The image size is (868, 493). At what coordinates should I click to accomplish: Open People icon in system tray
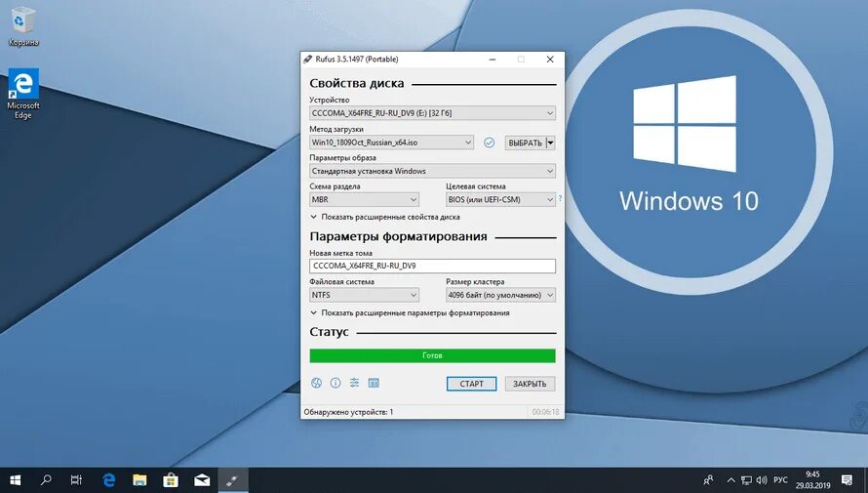click(708, 479)
